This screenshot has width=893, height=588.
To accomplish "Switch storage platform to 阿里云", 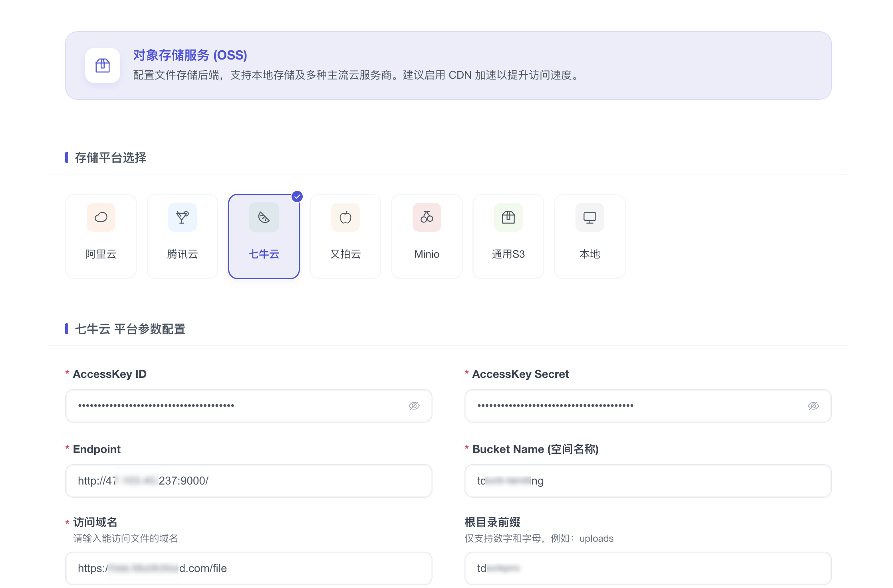I will pos(101,236).
